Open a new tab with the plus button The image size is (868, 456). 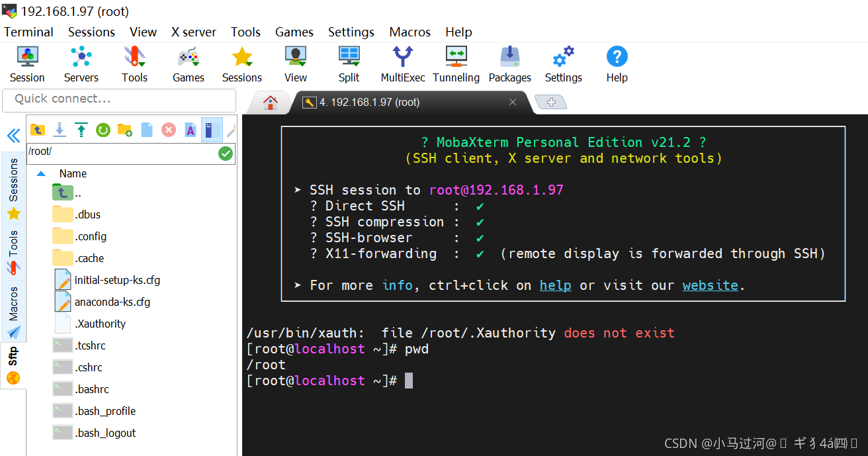(x=550, y=102)
